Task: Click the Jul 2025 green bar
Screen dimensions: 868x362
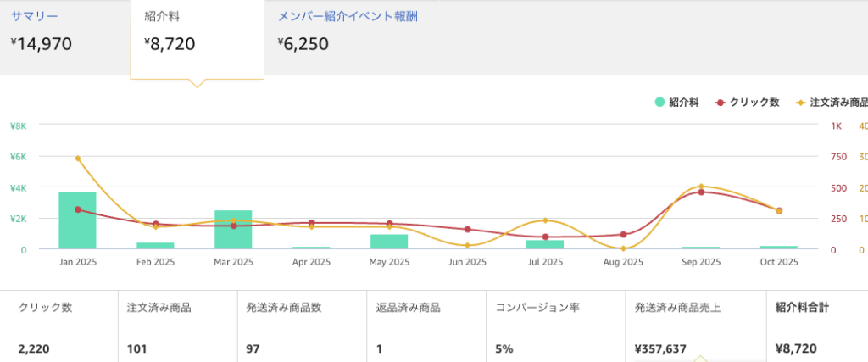Action: point(545,244)
